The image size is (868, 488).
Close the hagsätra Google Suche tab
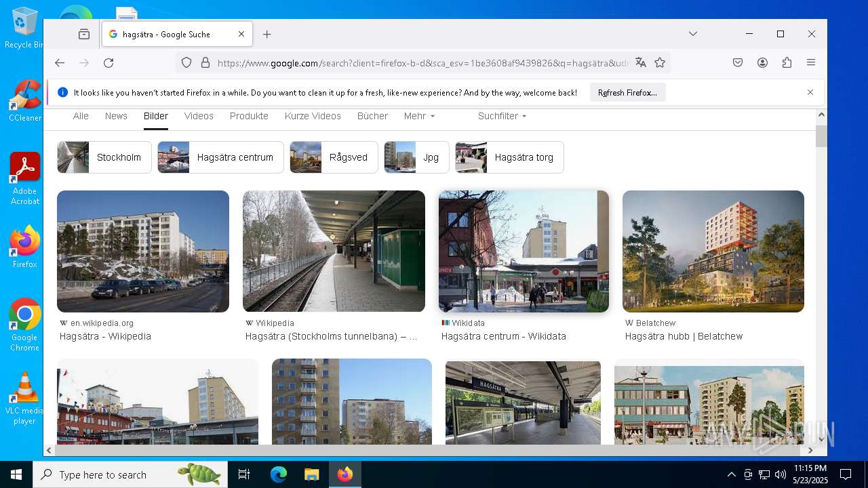point(241,34)
